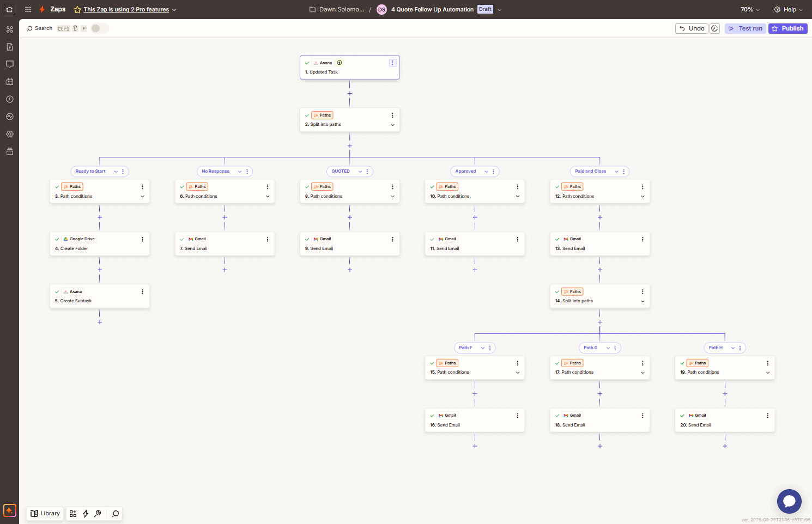Click the version history icon beside Undo
Image resolution: width=812 pixels, height=524 pixels.
coord(714,28)
